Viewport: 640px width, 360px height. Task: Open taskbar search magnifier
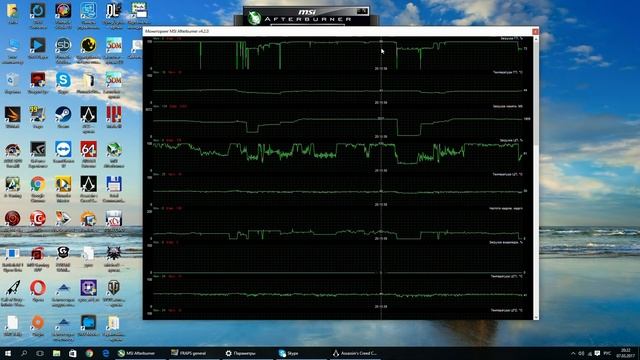(x=24, y=353)
